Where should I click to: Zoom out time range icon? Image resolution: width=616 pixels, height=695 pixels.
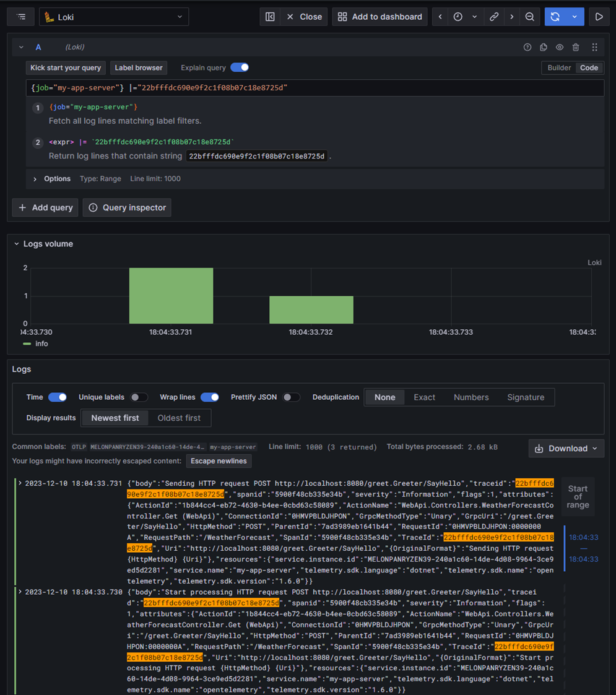tap(529, 17)
